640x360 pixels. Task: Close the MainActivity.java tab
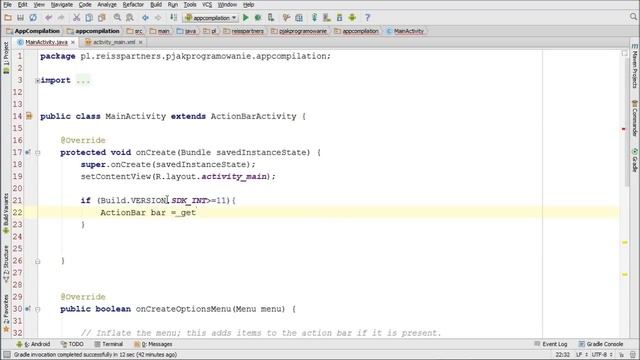click(73, 42)
